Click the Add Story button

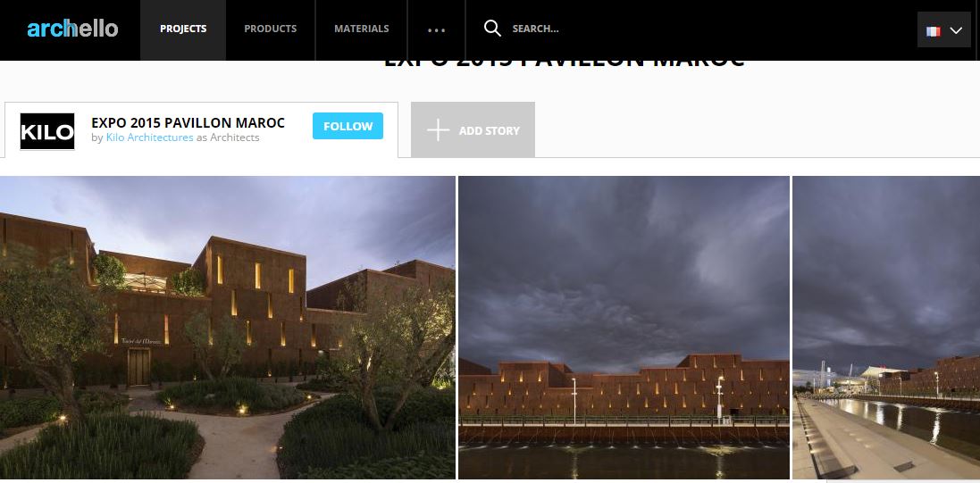coord(473,130)
